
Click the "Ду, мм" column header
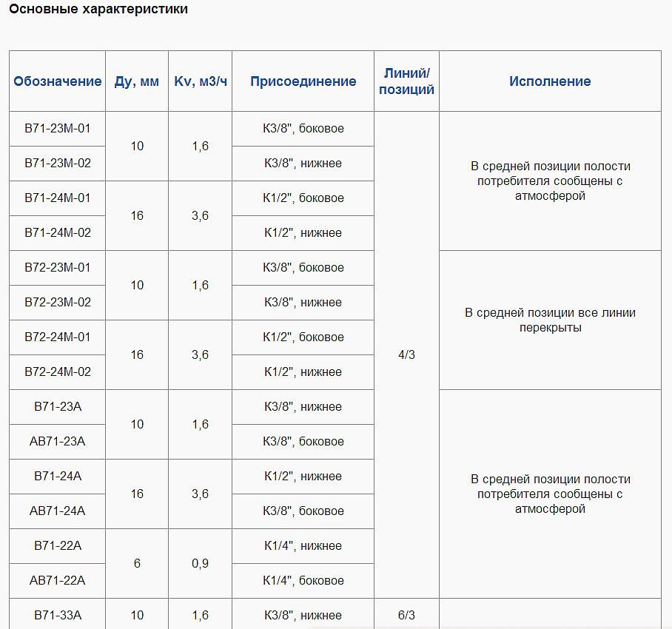coord(136,81)
